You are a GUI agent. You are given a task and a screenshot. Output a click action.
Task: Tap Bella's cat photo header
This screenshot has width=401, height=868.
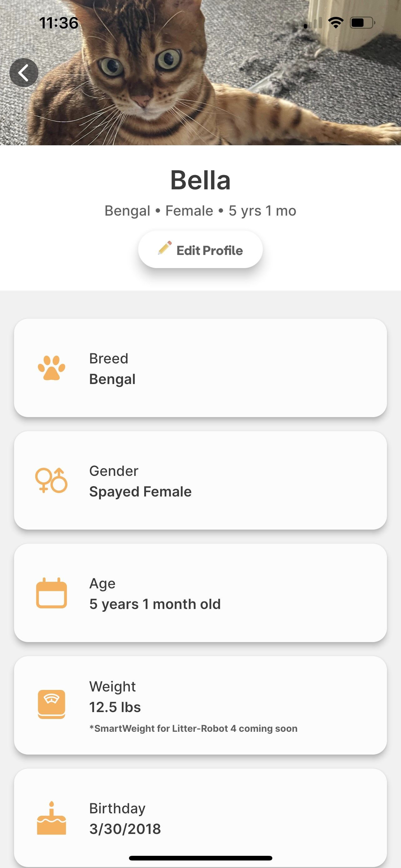[x=200, y=73]
